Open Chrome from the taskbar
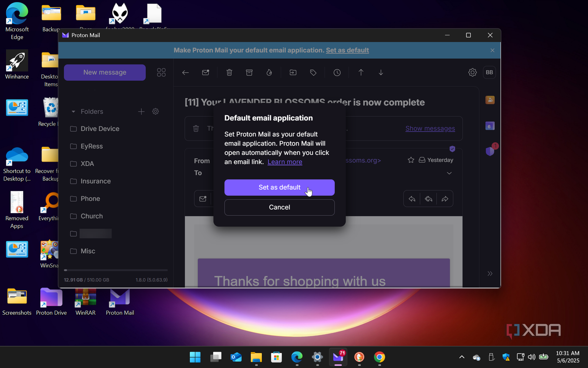The image size is (588, 368). 379,357
